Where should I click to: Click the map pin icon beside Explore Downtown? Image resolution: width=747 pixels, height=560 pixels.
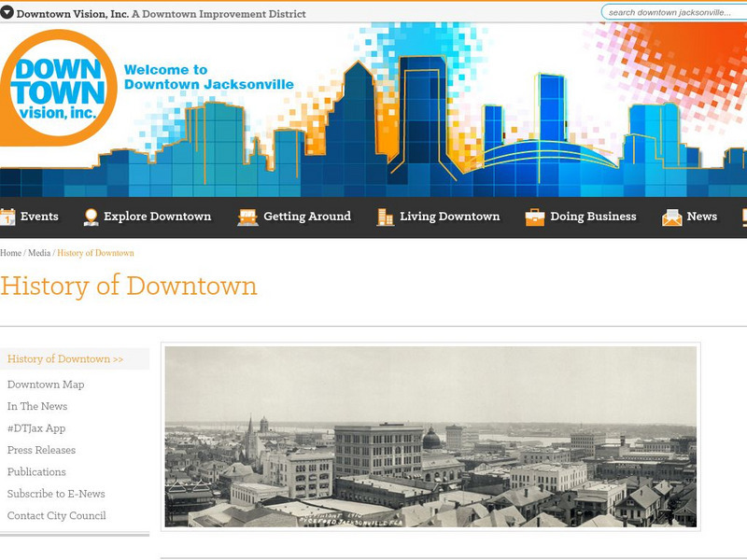(x=91, y=215)
